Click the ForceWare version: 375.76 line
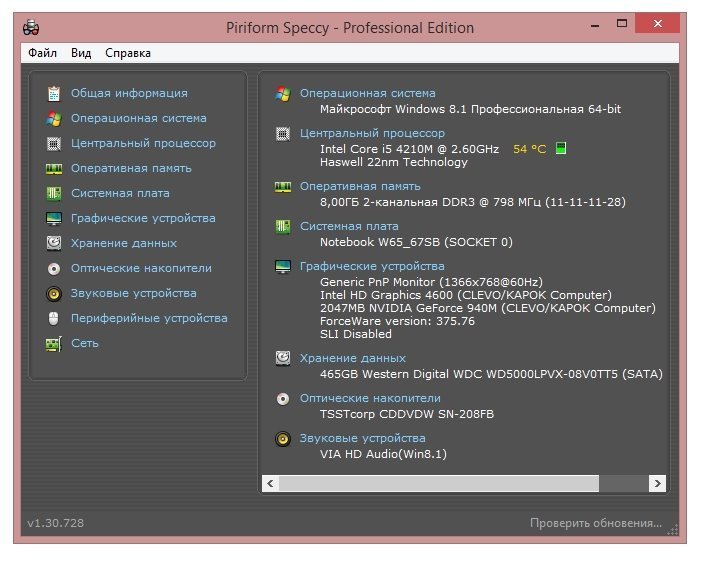 point(397,321)
